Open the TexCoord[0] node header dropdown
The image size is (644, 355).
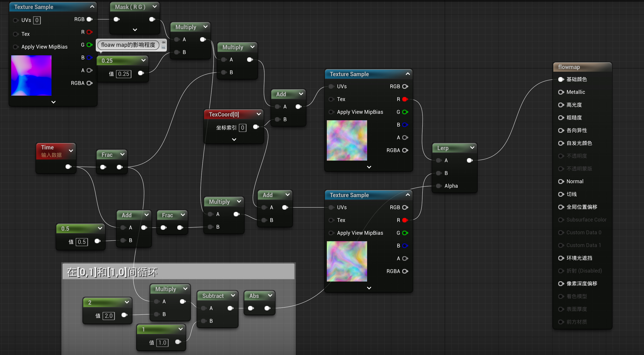point(259,114)
